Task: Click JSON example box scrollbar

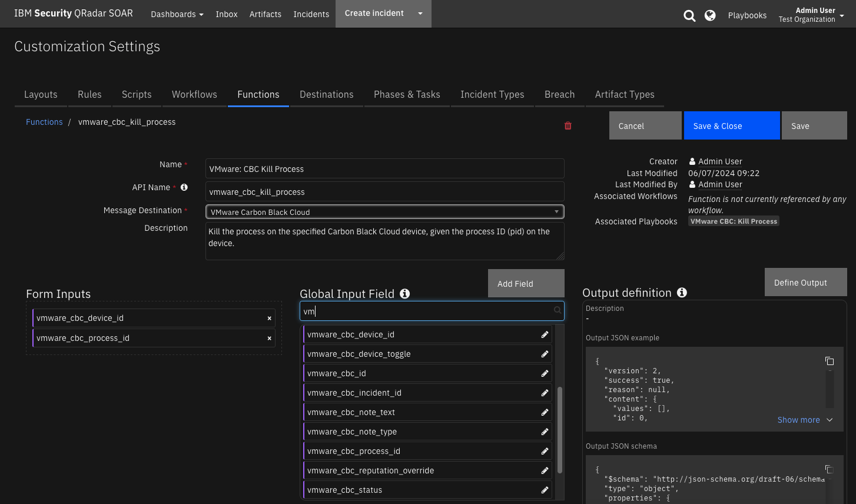Action: [830, 389]
